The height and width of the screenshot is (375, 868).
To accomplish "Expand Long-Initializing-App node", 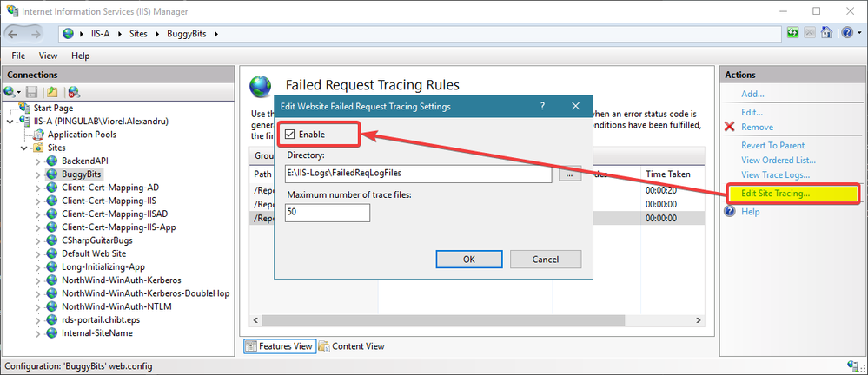I will pyautogui.click(x=37, y=267).
